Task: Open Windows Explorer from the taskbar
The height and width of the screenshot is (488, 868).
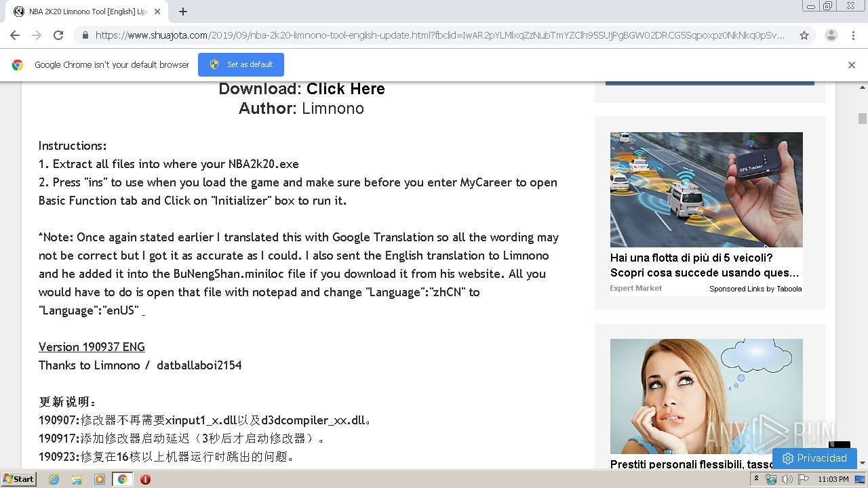Action: (x=77, y=479)
